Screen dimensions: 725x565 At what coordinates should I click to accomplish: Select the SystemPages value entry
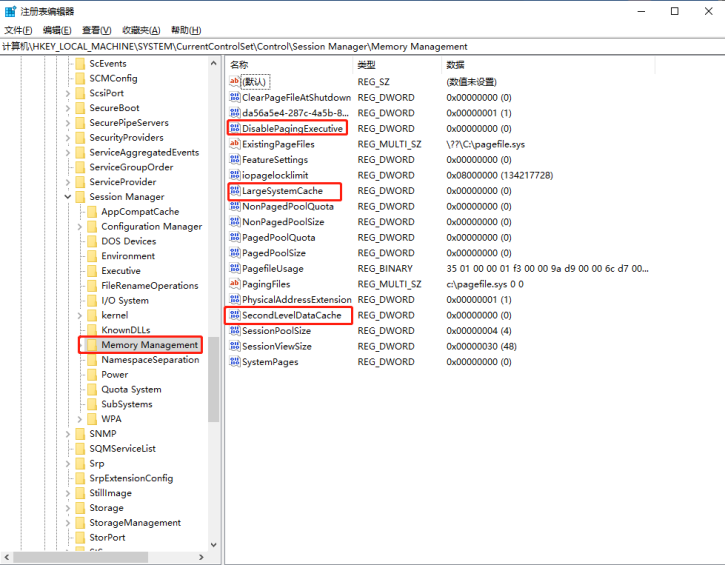click(x=270, y=362)
